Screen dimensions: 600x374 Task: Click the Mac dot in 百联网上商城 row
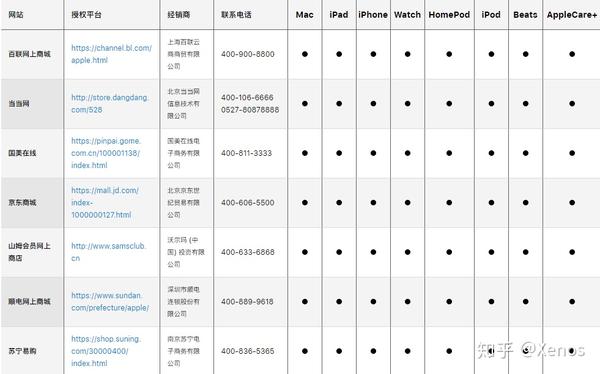click(305, 54)
